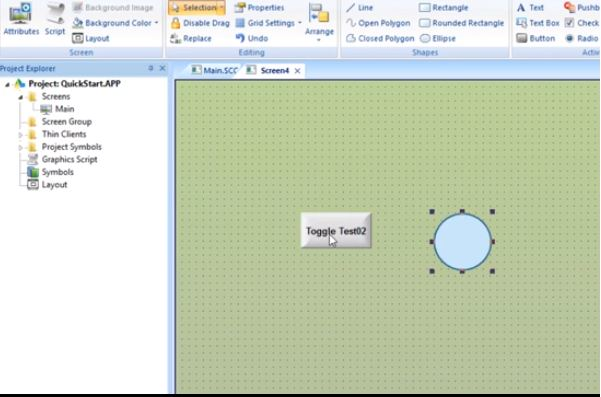Switch to the Screen4 tab
601x397 pixels.
[268, 70]
